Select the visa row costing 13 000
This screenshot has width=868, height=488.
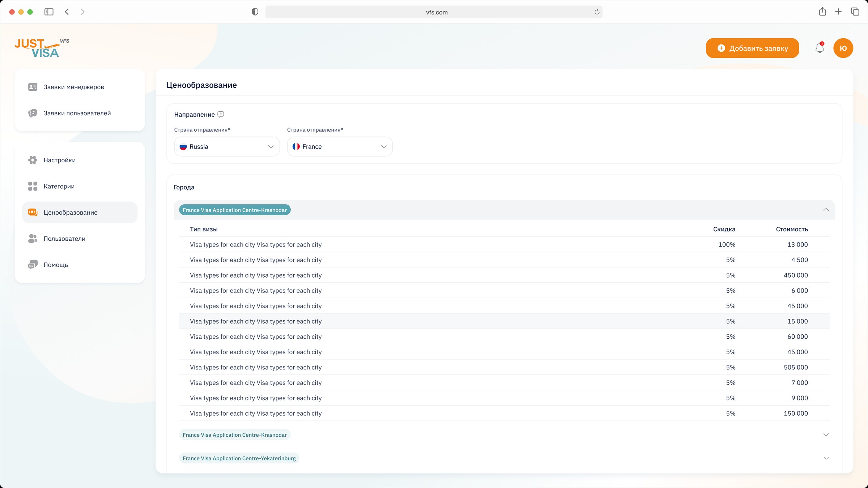504,244
